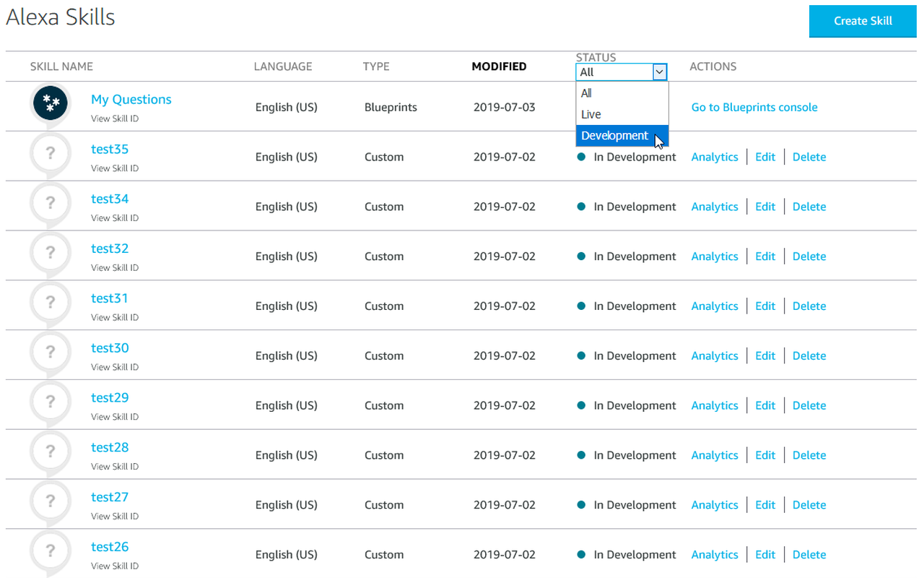View Skill ID for test26

coord(115,566)
